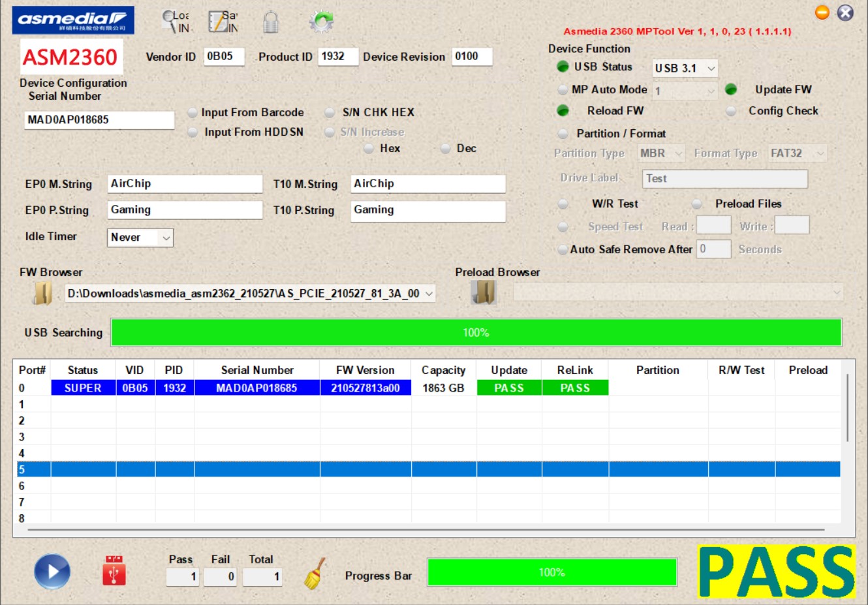
Task: Click the FW Version column header
Action: point(365,370)
